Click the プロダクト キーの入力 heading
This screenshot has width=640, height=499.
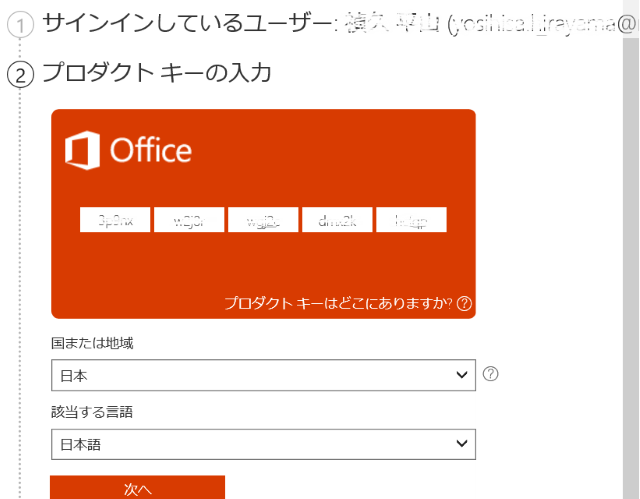click(157, 73)
